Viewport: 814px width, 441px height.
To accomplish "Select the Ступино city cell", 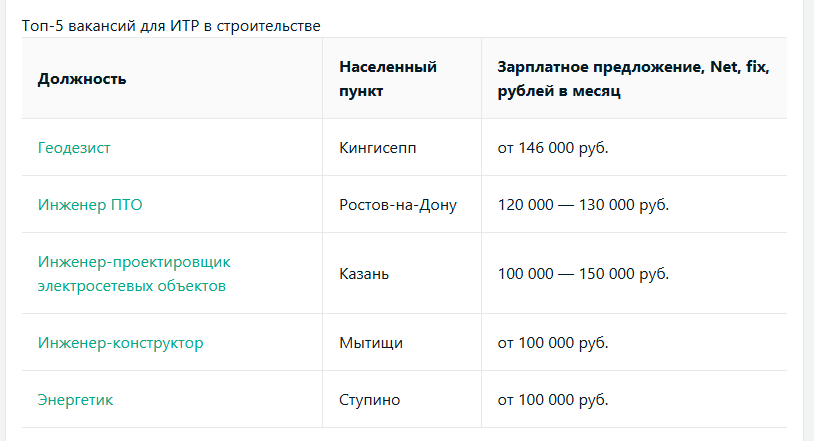I will 370,400.
